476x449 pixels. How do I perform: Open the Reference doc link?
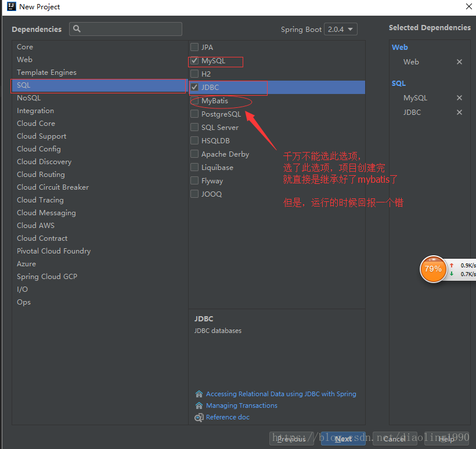(228, 417)
